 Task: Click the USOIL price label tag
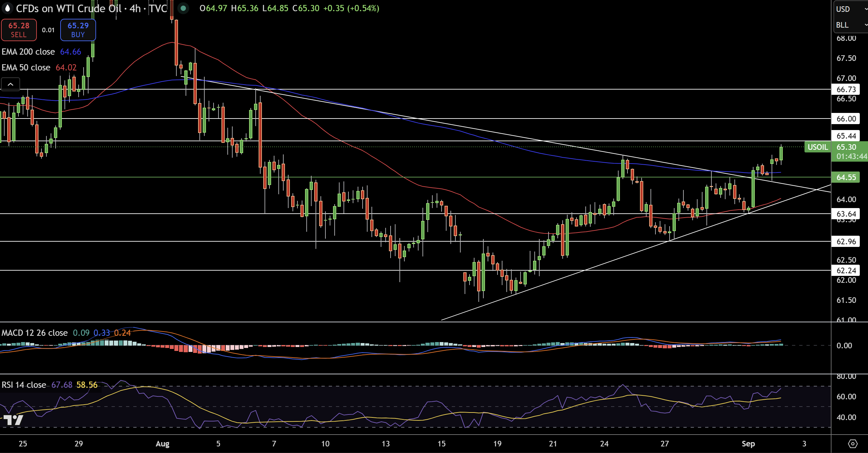(817, 147)
